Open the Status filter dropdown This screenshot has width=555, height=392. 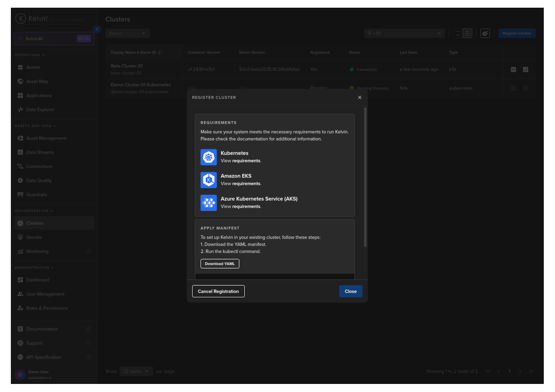coord(127,34)
